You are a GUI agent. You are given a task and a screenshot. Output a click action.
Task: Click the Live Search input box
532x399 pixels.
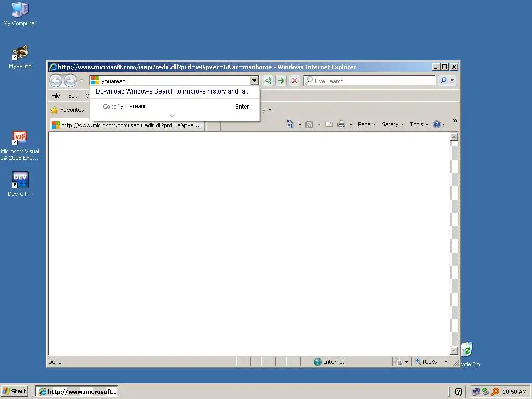(x=369, y=81)
